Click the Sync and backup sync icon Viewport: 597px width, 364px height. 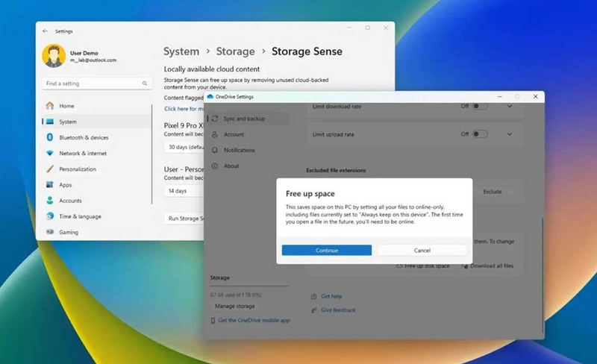[215, 119]
